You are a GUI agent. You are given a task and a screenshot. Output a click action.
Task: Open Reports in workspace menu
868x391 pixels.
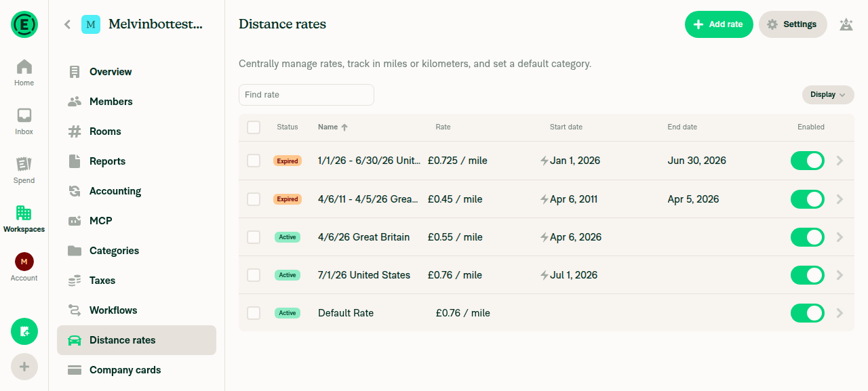pyautogui.click(x=136, y=161)
